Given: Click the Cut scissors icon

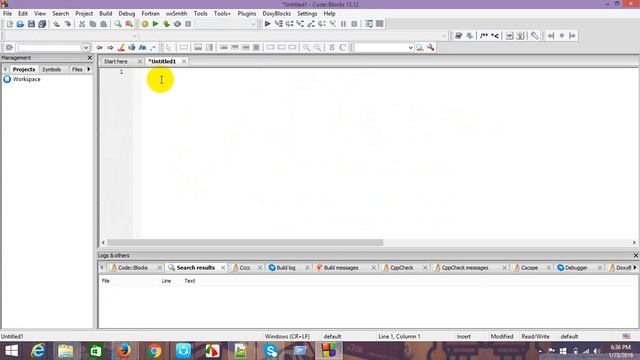Looking at the screenshot, I should pos(82,24).
